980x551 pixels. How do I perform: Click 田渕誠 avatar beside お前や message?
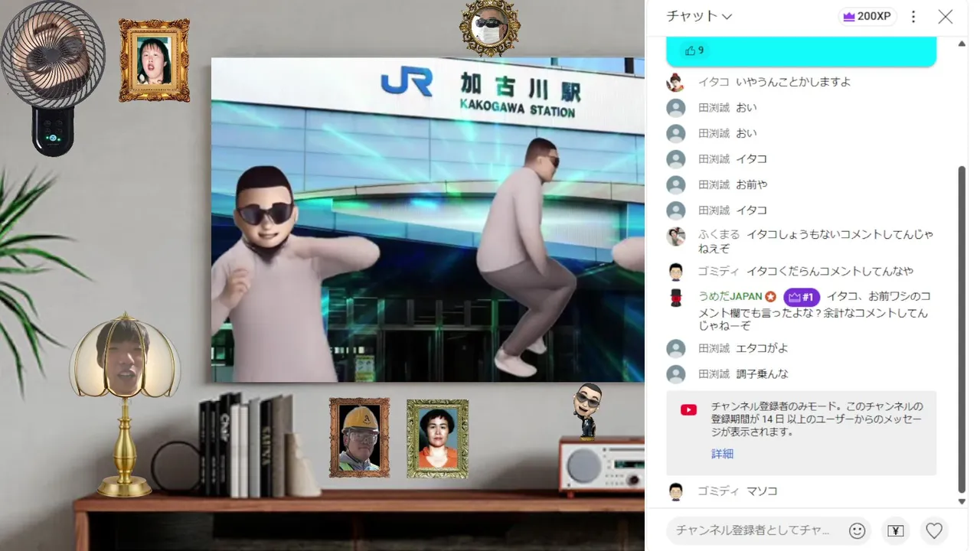pyautogui.click(x=675, y=184)
